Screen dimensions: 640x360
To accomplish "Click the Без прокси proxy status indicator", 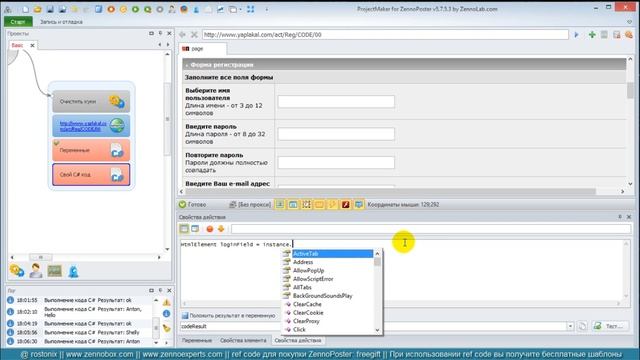I will coord(250,204).
